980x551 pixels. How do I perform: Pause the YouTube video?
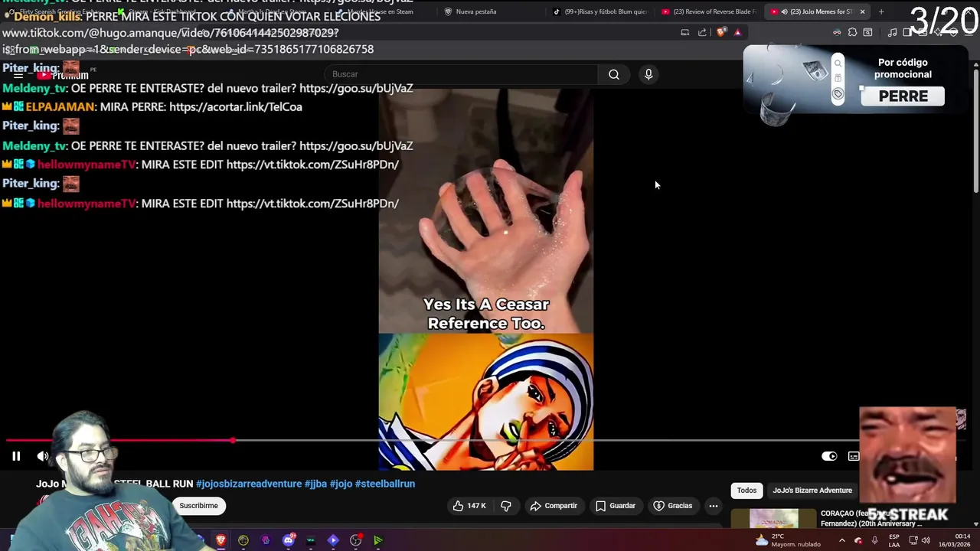pyautogui.click(x=16, y=456)
